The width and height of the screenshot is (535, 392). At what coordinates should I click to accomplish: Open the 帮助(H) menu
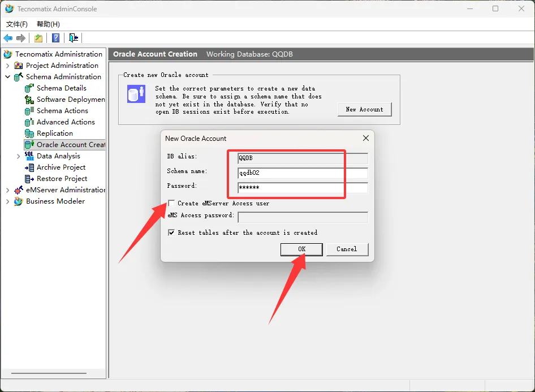(x=48, y=24)
